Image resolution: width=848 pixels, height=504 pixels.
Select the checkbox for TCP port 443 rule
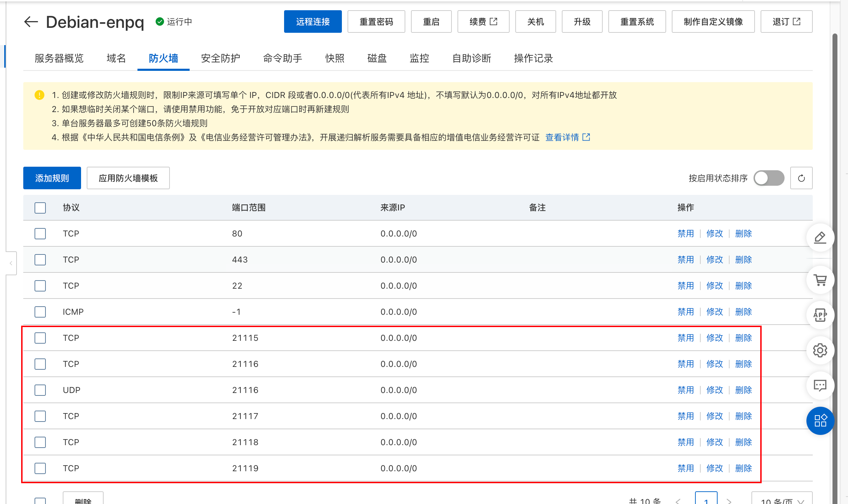40,260
